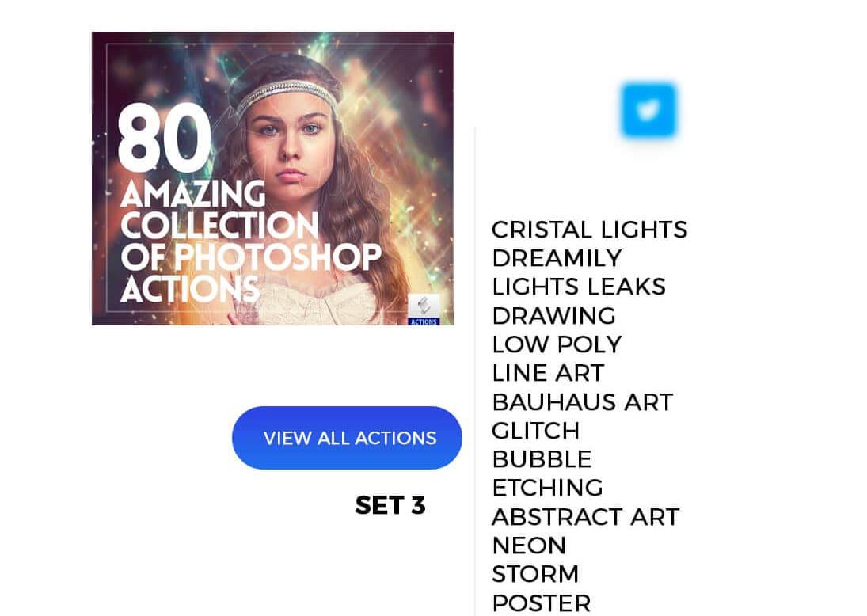Select the Neon action

529,546
